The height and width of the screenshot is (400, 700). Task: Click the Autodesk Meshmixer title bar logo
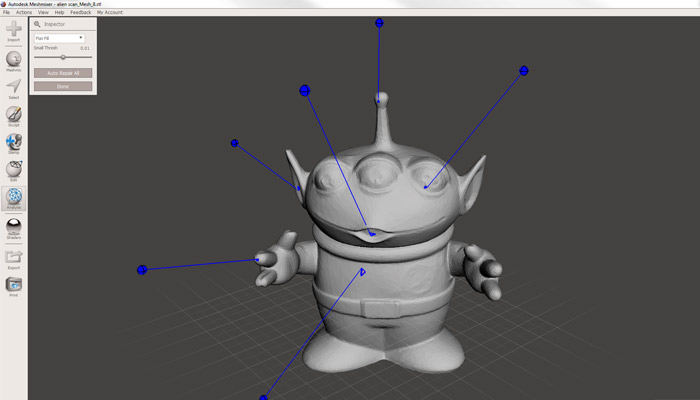[x=4, y=4]
